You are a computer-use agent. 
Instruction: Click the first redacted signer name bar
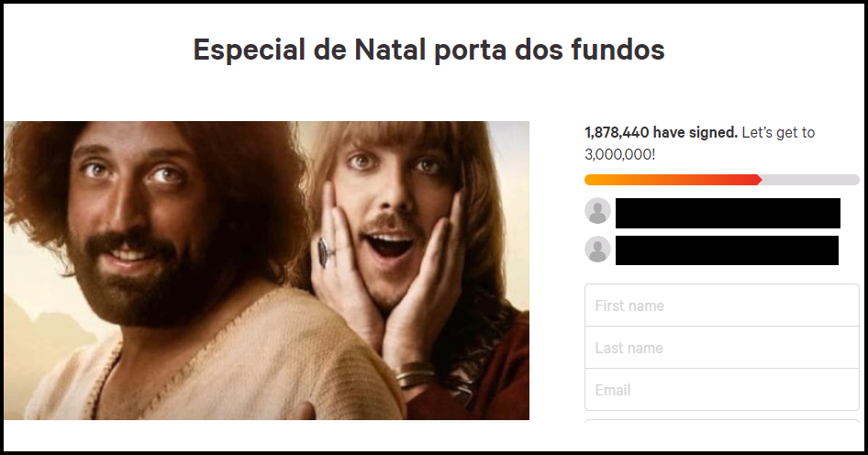click(728, 213)
